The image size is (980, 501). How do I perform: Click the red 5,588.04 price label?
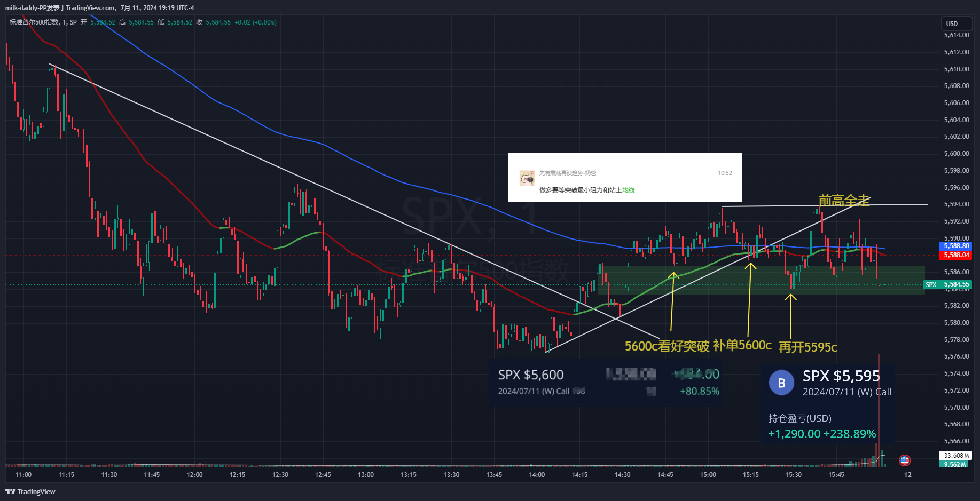pyautogui.click(x=956, y=255)
